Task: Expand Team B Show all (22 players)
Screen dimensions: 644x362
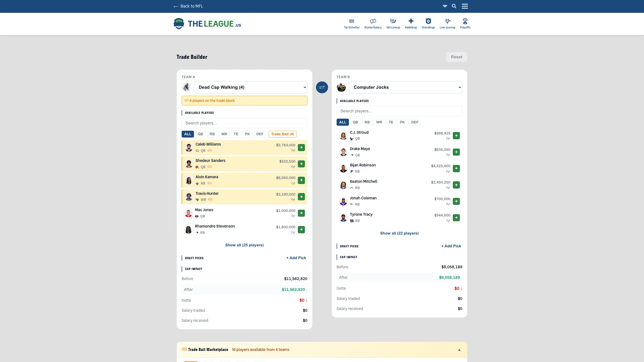Action: (399, 233)
